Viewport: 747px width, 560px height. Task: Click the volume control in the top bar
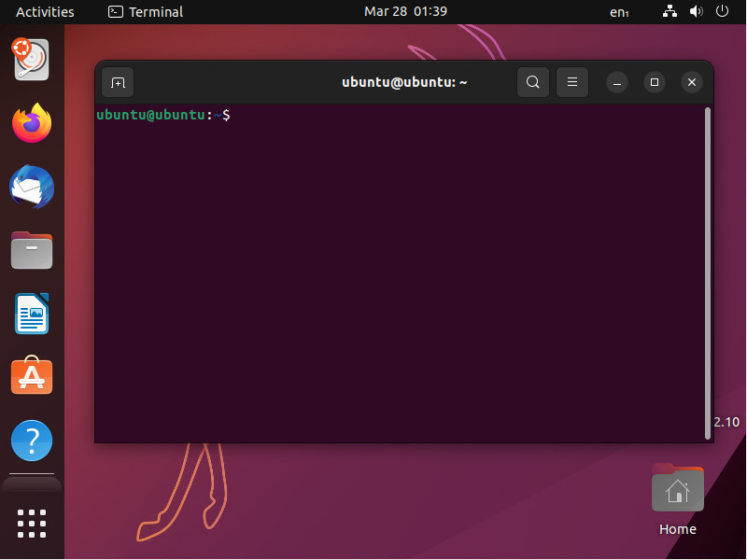coord(695,11)
